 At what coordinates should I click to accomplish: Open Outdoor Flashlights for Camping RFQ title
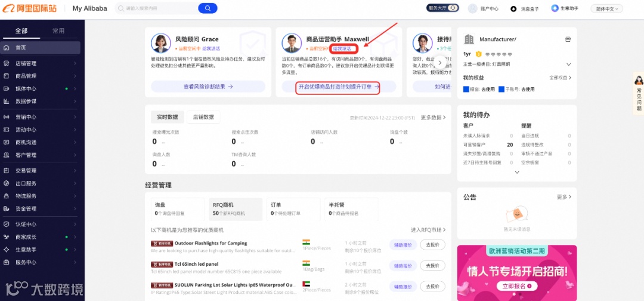tap(210, 243)
